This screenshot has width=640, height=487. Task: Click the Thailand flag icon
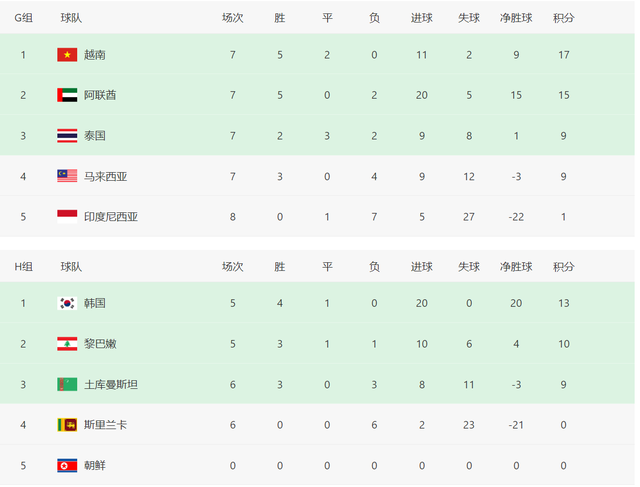pyautogui.click(x=67, y=135)
